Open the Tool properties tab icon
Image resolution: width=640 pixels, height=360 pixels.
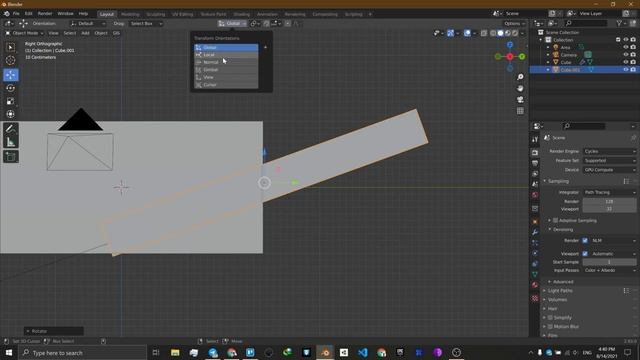[535, 139]
